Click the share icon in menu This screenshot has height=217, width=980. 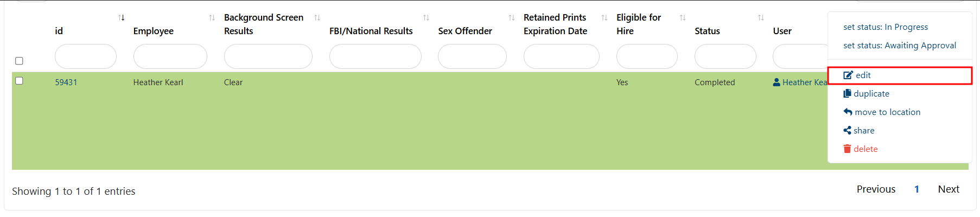click(x=847, y=131)
